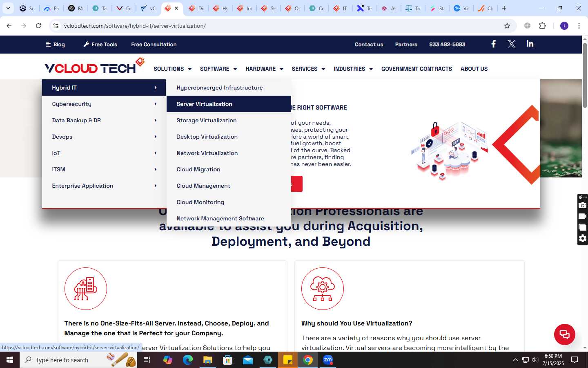Open the browser Extensions puzzle icon
The width and height of the screenshot is (588, 368).
coord(542,26)
